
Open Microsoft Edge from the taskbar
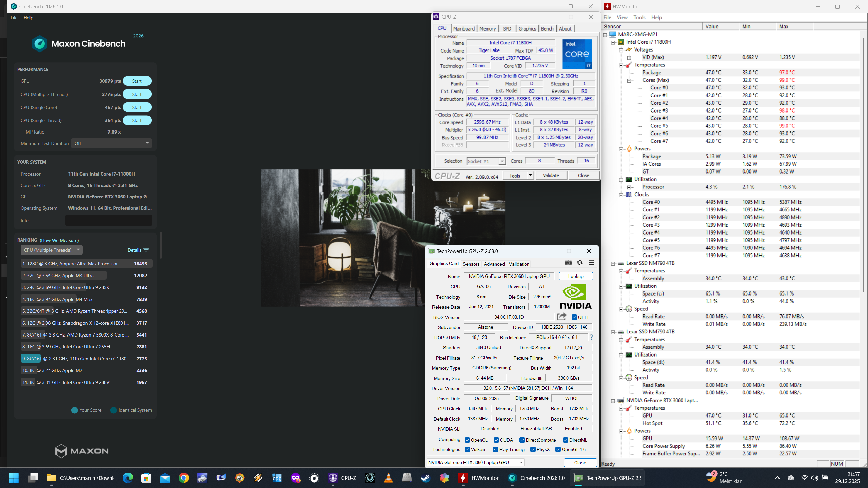(127, 478)
